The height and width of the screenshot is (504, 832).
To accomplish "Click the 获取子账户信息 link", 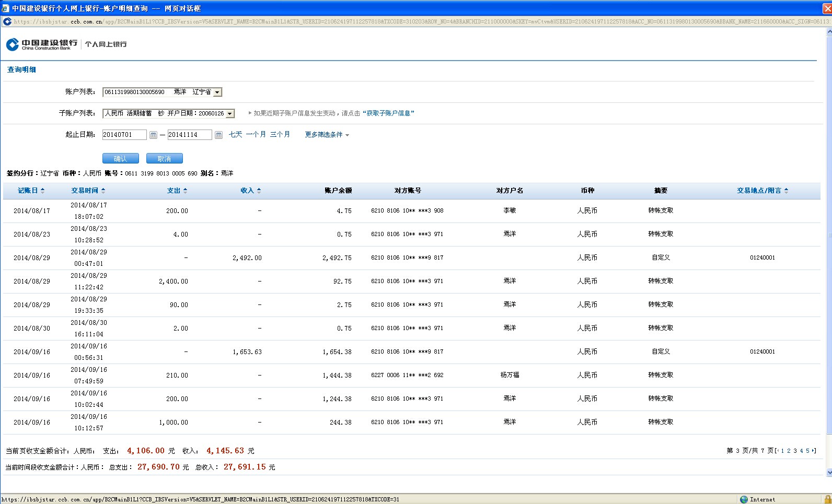I will (x=388, y=113).
